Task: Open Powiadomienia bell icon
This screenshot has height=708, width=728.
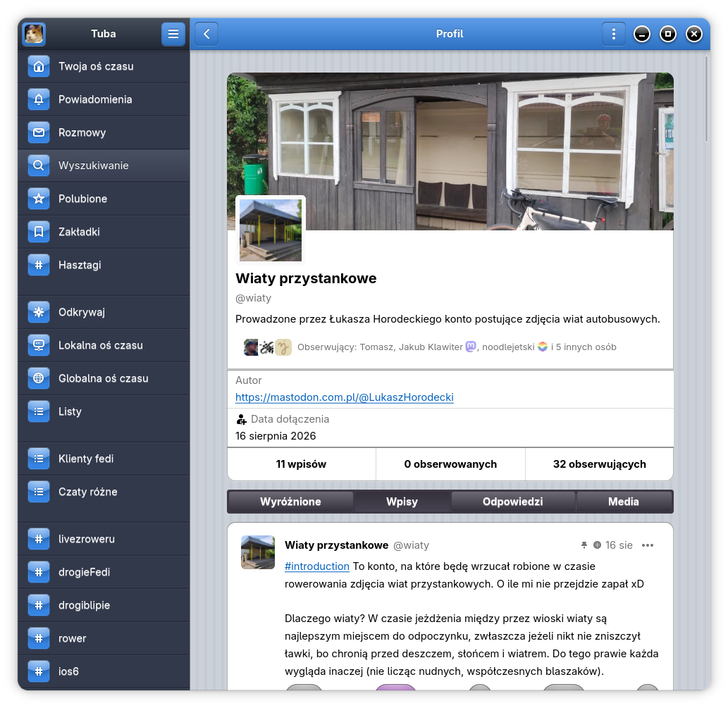Action: coord(39,99)
